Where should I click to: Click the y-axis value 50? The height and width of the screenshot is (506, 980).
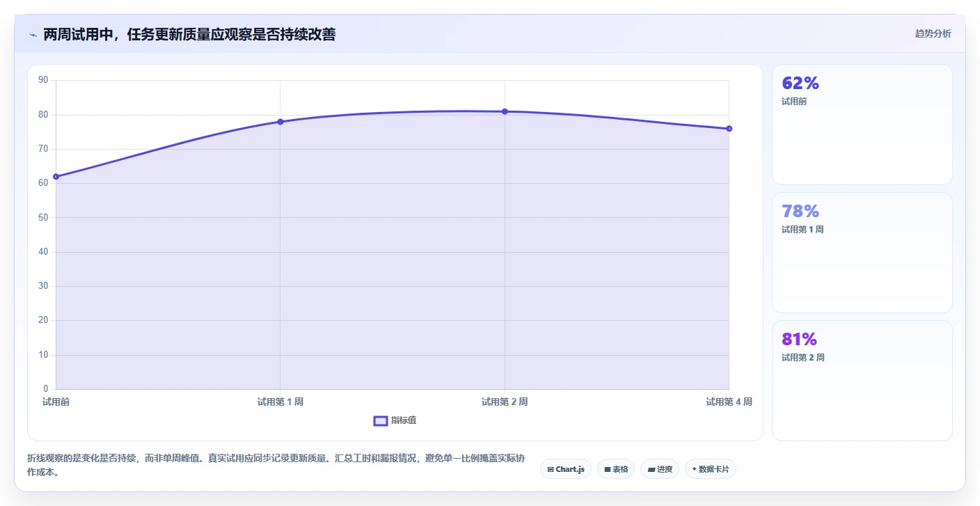[43, 217]
